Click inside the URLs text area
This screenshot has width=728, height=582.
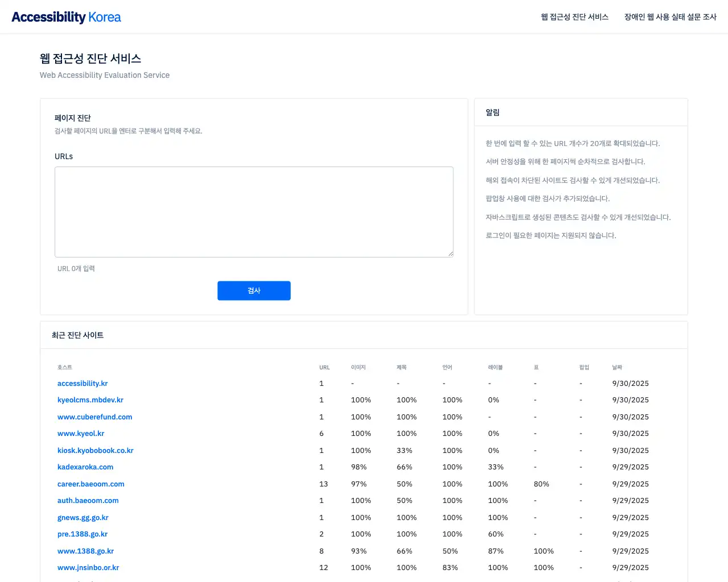pyautogui.click(x=254, y=211)
